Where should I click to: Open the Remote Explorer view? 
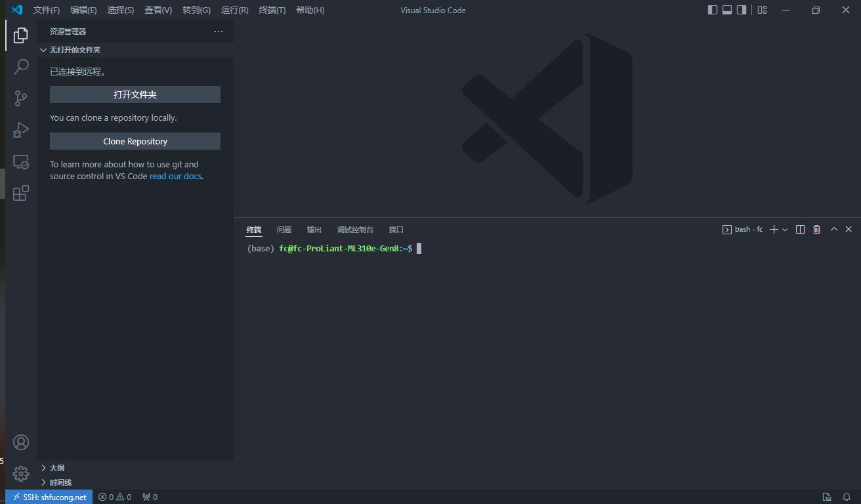21,161
